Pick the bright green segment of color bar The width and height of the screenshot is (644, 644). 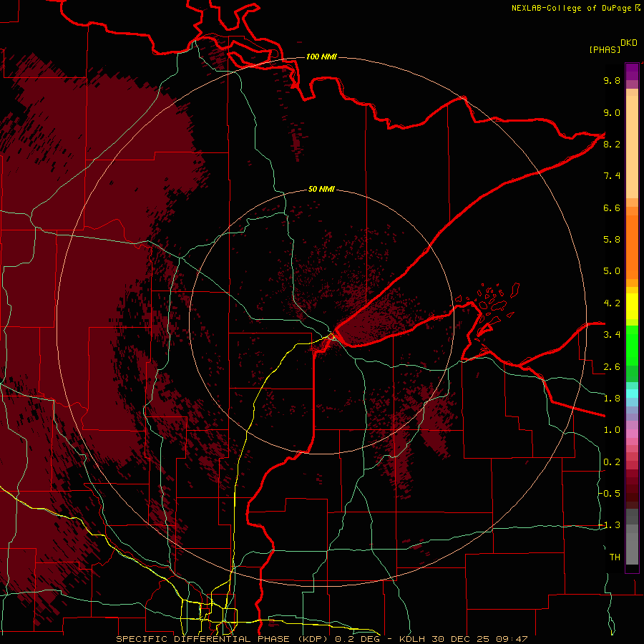(x=632, y=346)
